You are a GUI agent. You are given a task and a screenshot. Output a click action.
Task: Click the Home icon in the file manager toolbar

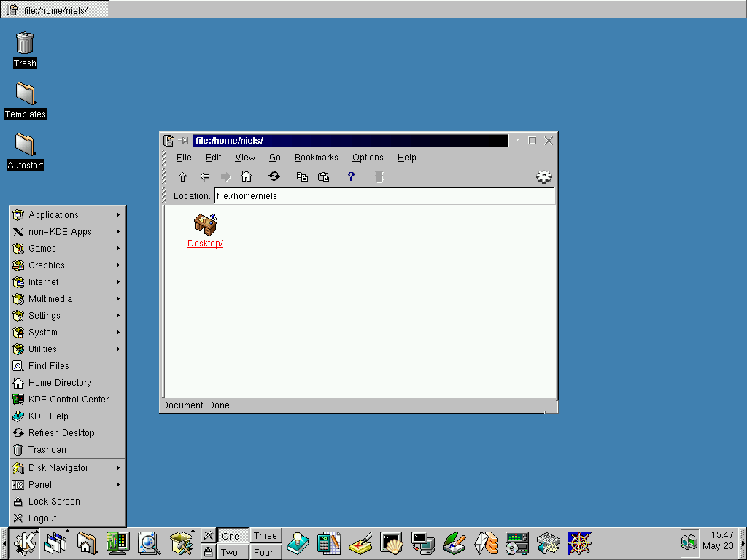tap(247, 176)
